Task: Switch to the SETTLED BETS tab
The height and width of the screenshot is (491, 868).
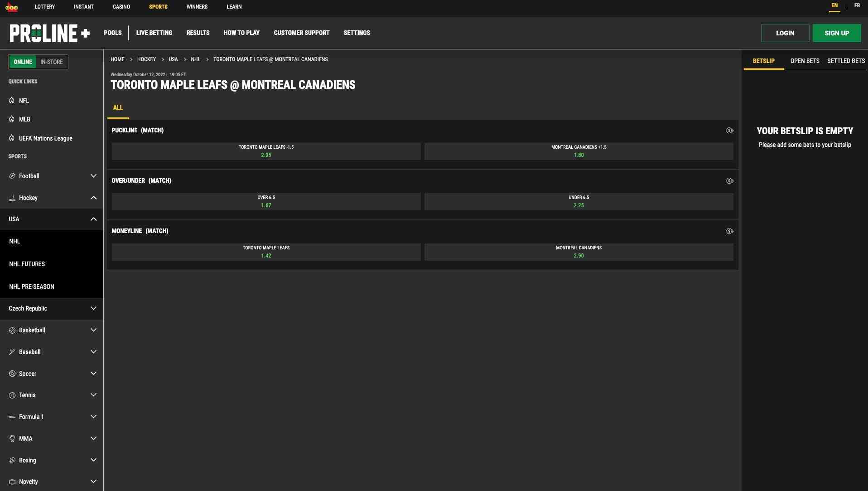Action: pyautogui.click(x=846, y=61)
